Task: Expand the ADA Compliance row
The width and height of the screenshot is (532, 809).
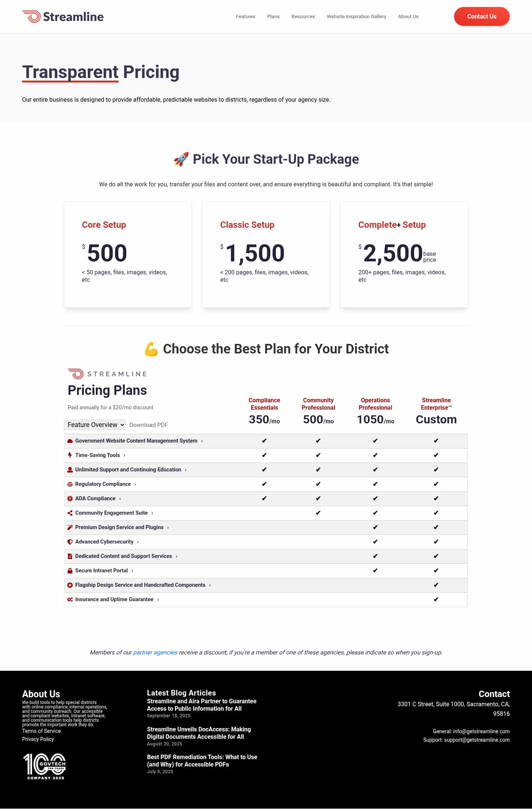Action: [95, 499]
